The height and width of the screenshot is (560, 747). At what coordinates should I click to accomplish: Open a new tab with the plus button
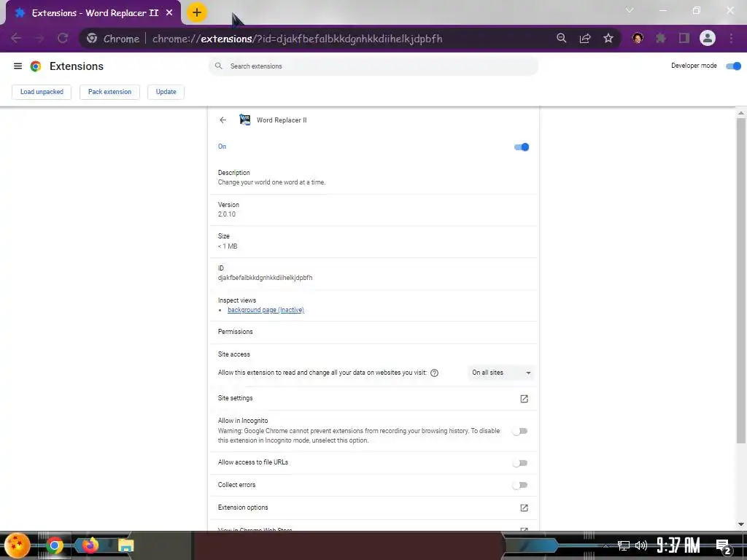pos(197,12)
